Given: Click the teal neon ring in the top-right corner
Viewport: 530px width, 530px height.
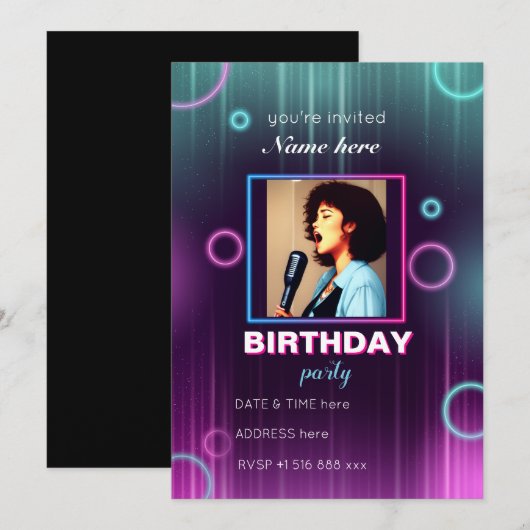Looking at the screenshot, I should (x=459, y=80).
